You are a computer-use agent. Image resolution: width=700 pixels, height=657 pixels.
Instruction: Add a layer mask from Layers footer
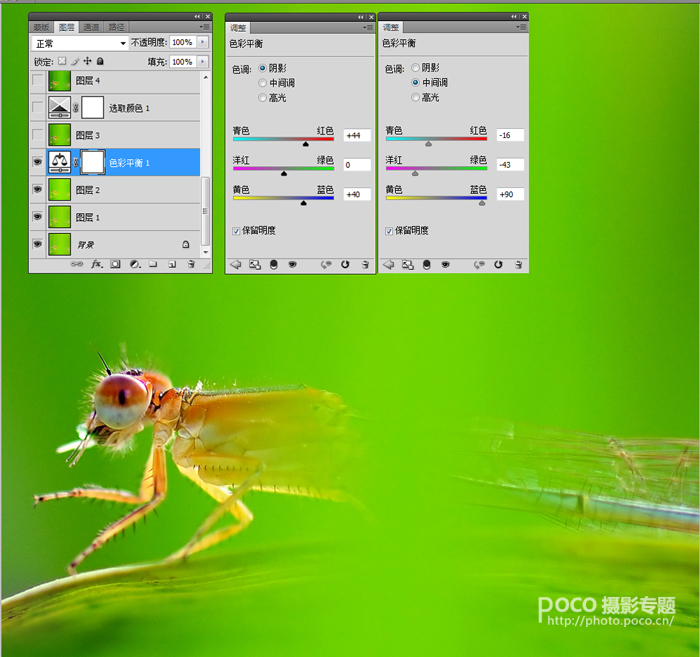115,264
